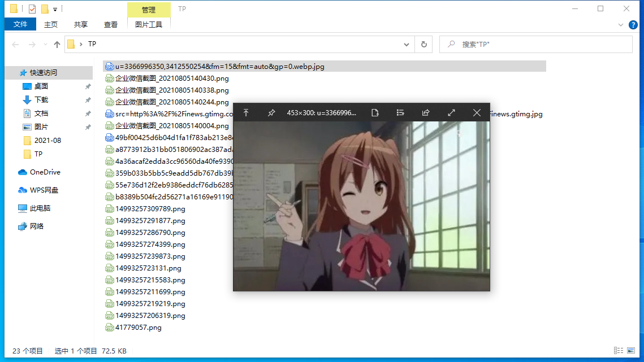Go up one folder level

(57, 44)
